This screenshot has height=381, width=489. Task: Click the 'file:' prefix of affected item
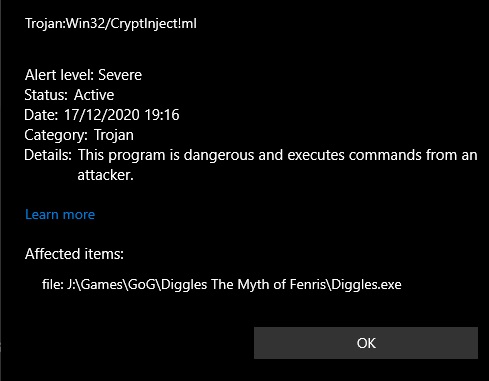click(x=53, y=284)
